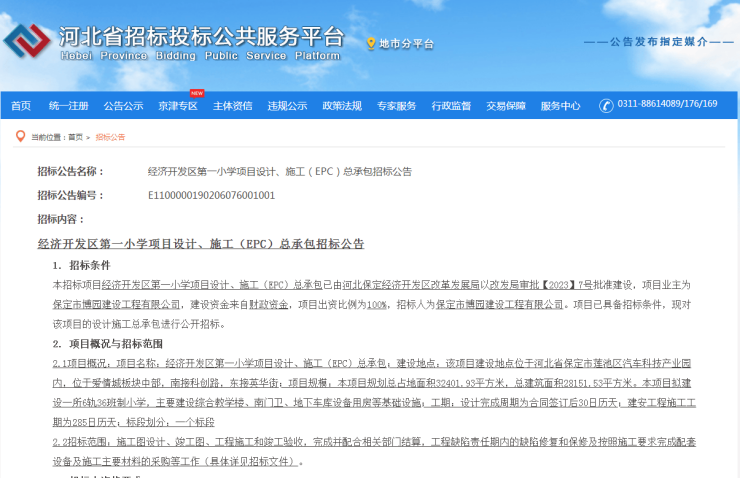Click the phone icon beside hotline number
Viewport: 740px width, 478px height.
(606, 106)
